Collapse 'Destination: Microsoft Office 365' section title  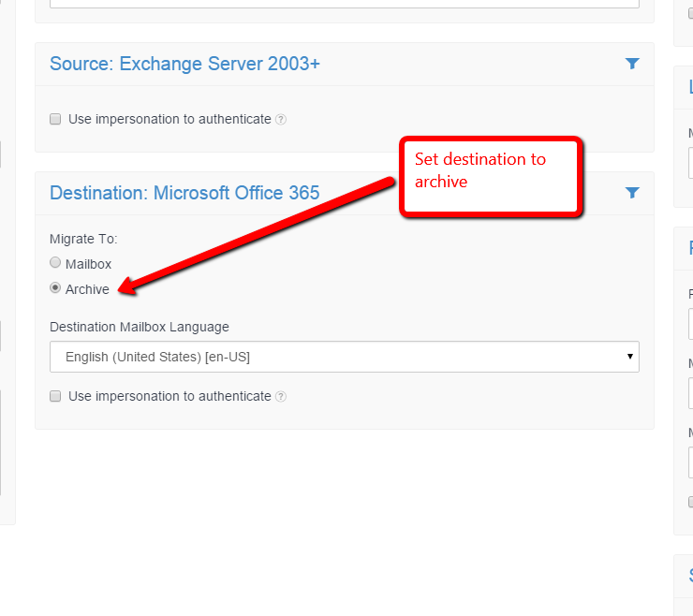coord(184,193)
